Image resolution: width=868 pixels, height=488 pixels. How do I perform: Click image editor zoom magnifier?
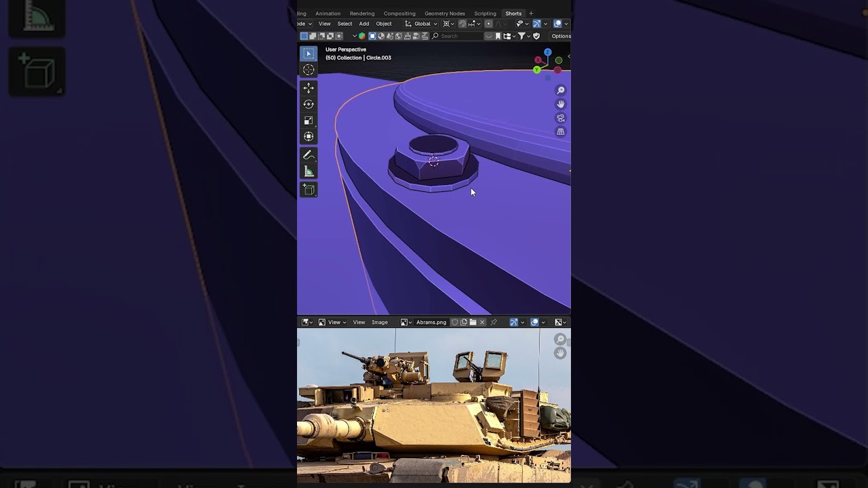[x=560, y=339]
